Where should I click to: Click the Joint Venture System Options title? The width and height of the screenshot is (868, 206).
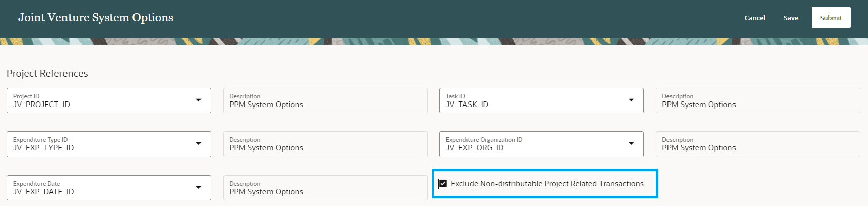point(96,17)
